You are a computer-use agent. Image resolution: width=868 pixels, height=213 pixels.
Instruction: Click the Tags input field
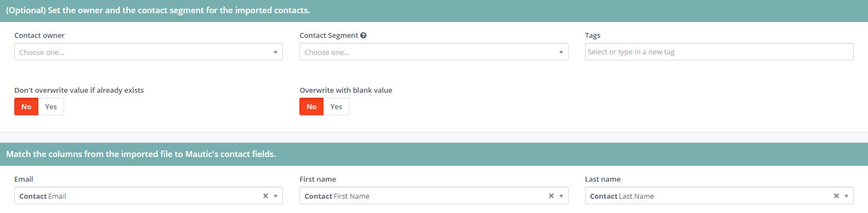pyautogui.click(x=719, y=52)
